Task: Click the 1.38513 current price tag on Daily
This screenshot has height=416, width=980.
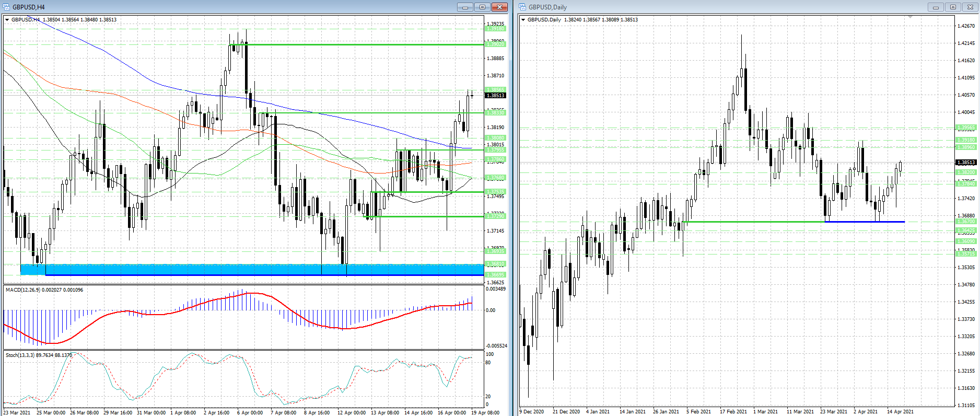Action: [x=966, y=163]
